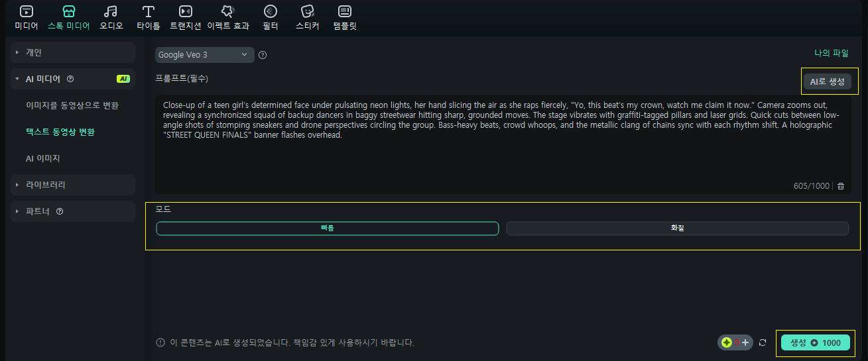Open the 타이틀 (Titles) T icon

(149, 11)
